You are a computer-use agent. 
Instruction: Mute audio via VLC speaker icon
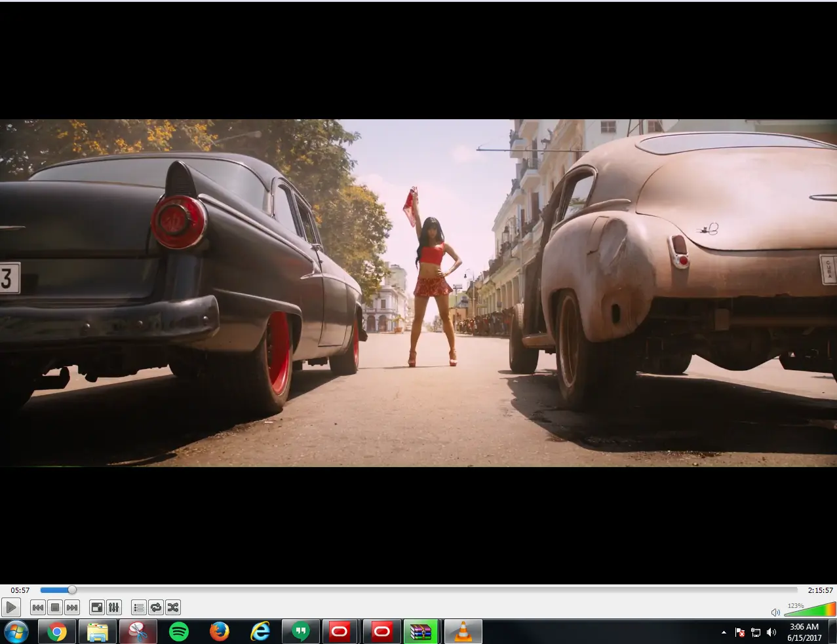click(775, 612)
